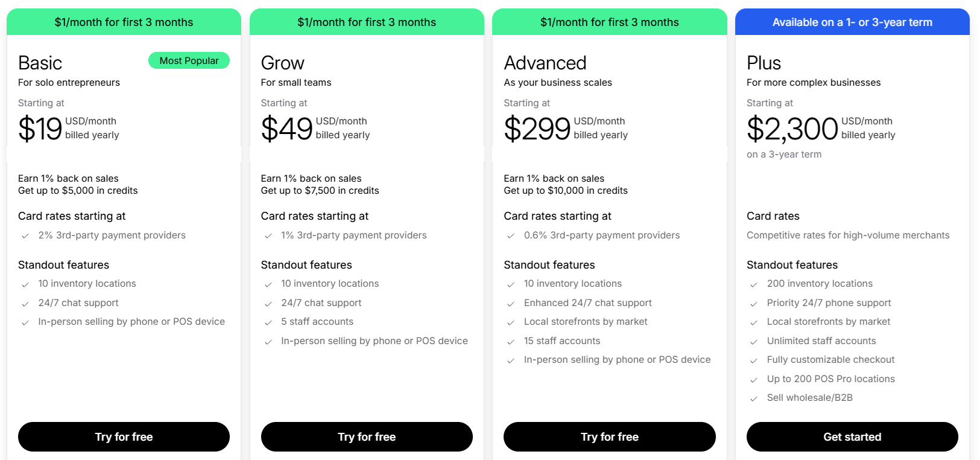
Task: Click the checkmark beside "Priority 24/7 phone support"
Action: [x=754, y=302]
